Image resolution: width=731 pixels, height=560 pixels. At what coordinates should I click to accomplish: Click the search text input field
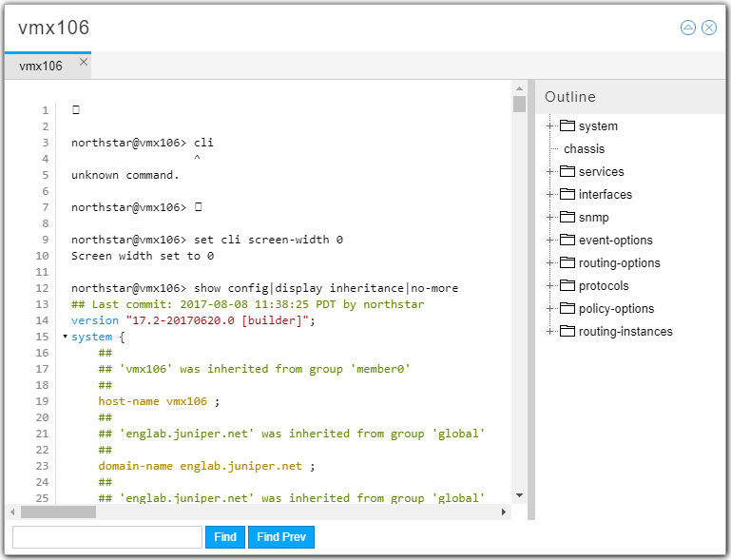pyautogui.click(x=107, y=537)
